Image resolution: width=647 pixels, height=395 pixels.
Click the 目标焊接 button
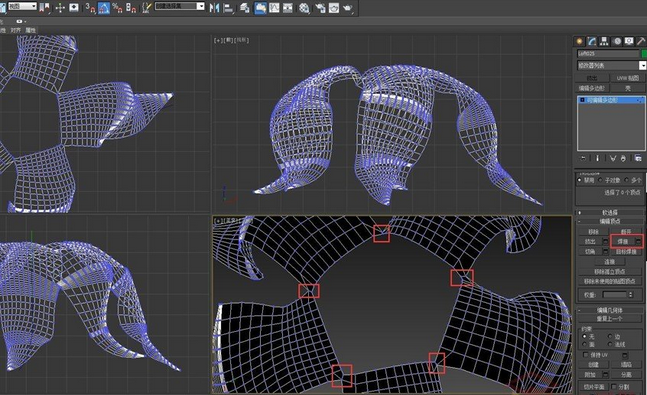(x=626, y=251)
